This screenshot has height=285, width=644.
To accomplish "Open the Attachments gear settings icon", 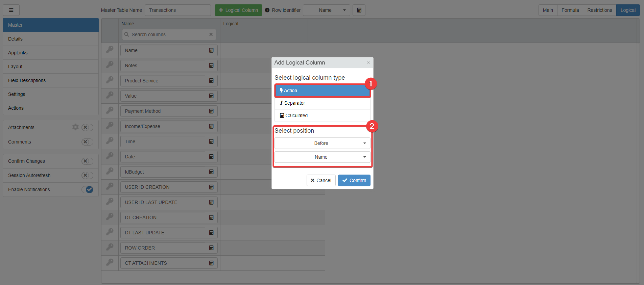I will click(75, 127).
